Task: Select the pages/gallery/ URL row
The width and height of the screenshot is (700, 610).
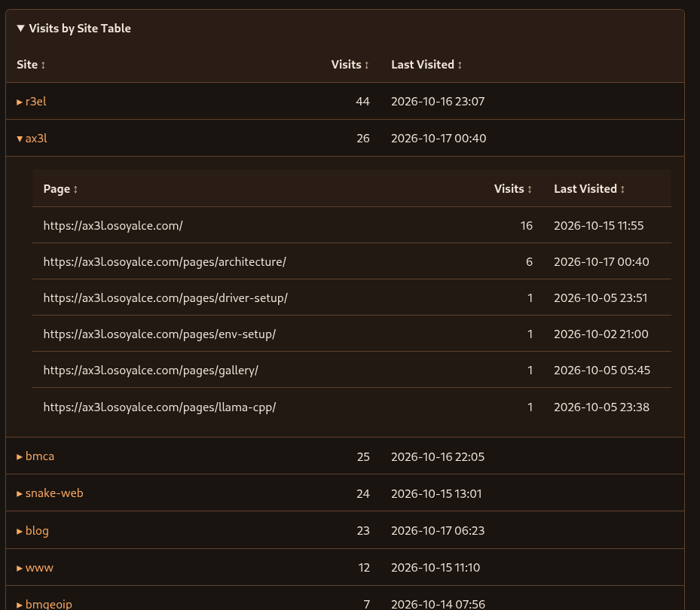Action: 352,370
